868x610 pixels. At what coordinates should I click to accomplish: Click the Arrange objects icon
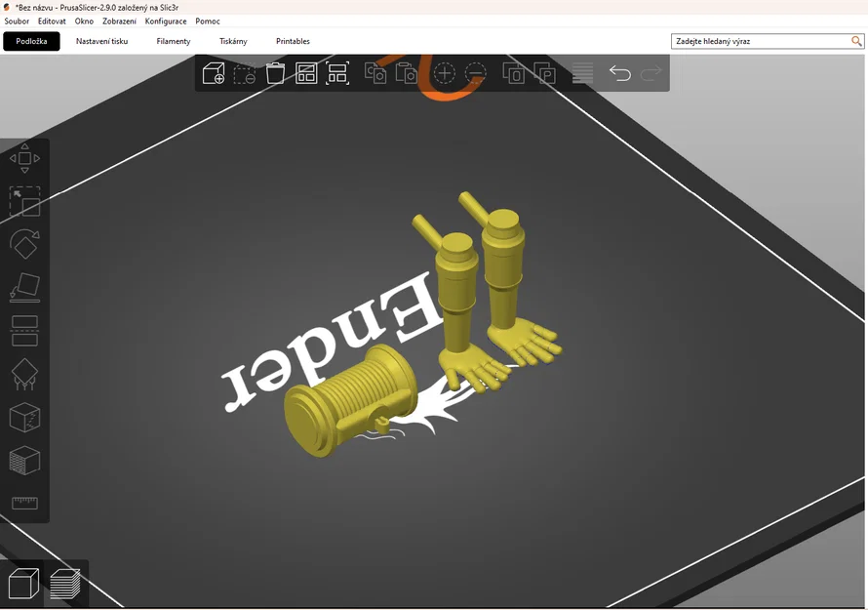click(x=306, y=73)
